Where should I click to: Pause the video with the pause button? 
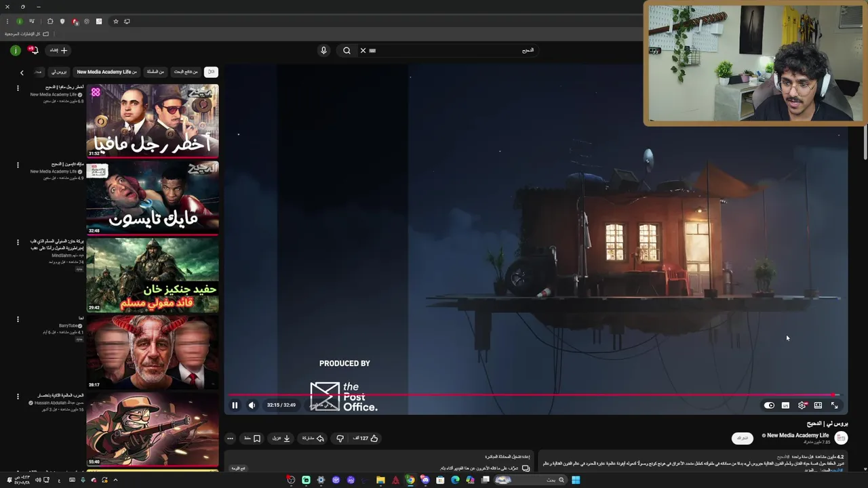coord(235,405)
